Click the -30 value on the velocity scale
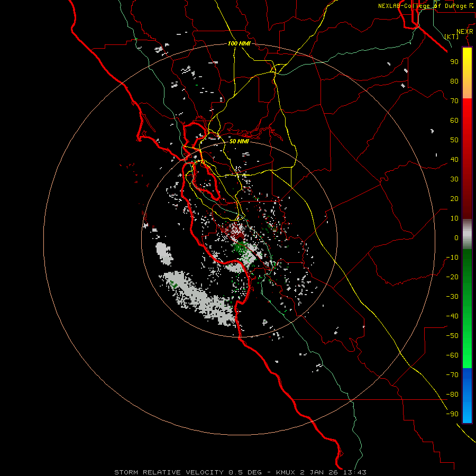Screen dimensions: 476x476 coord(452,297)
